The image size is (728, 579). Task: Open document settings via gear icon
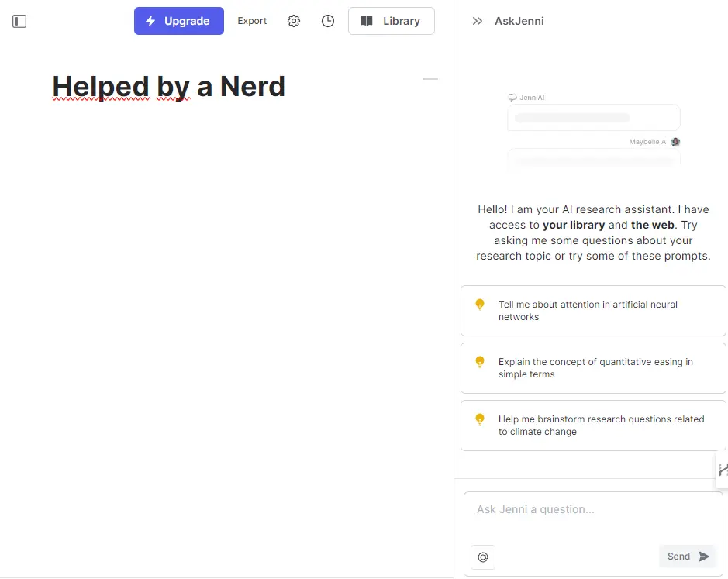[294, 21]
